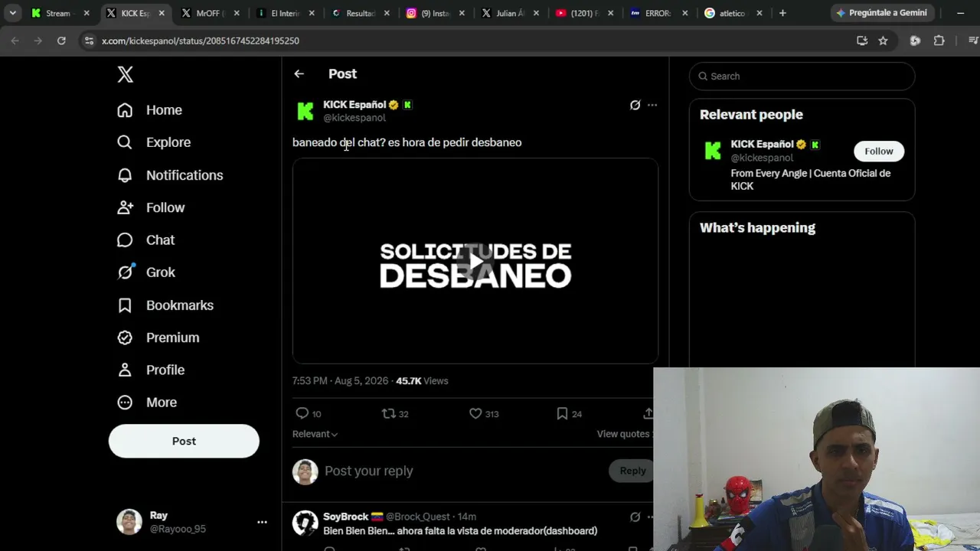Click the Search input field
Image resolution: width=980 pixels, height=551 pixels.
coord(802,76)
